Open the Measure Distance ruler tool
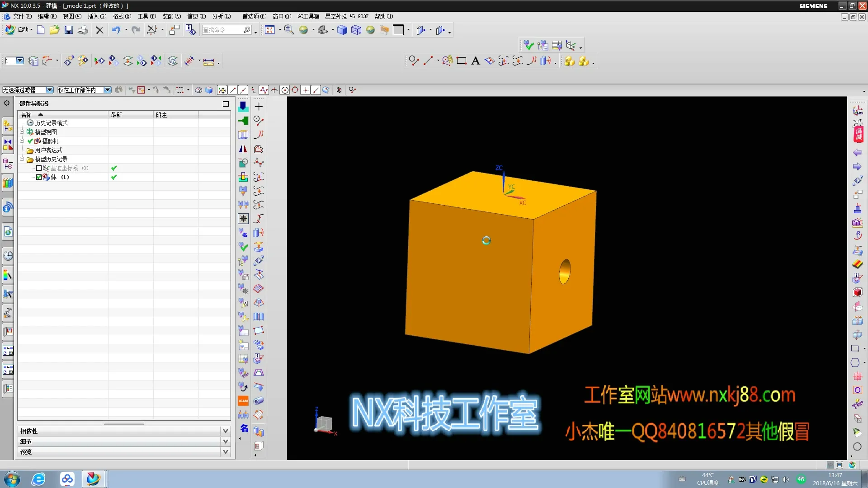 pyautogui.click(x=208, y=61)
